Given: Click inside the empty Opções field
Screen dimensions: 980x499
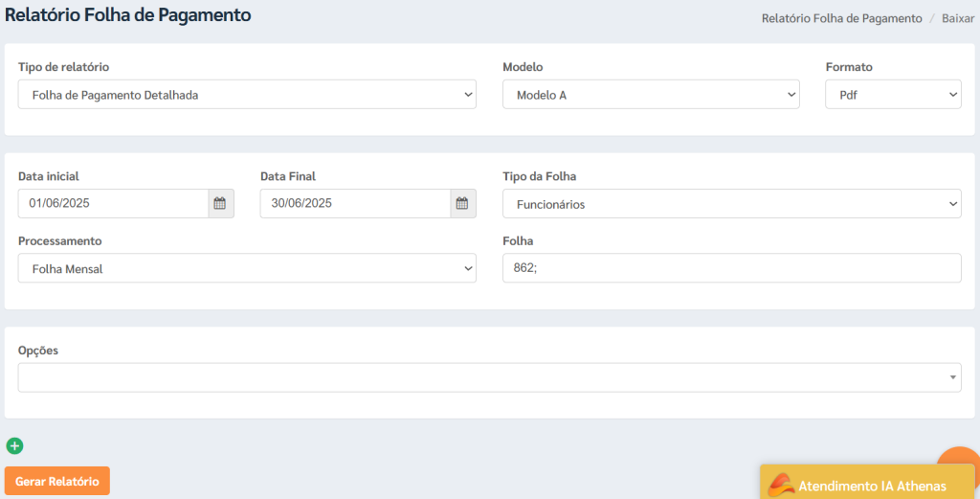Looking at the screenshot, I should point(481,377).
